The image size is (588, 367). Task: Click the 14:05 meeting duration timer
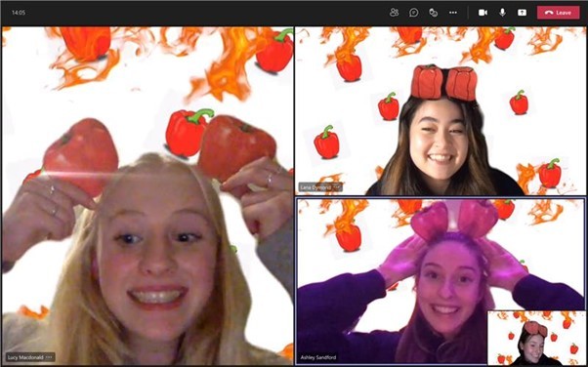point(19,13)
